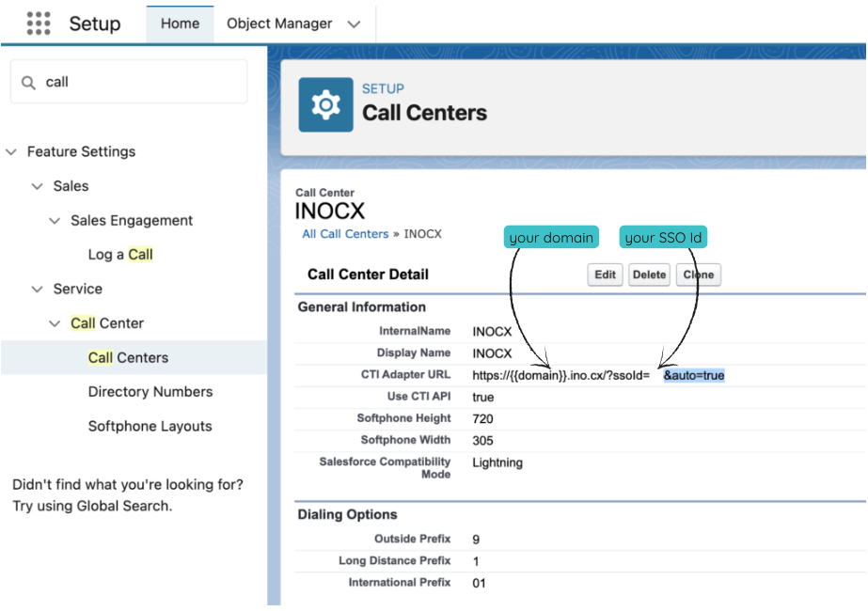868x611 pixels.
Task: Click the search magnifier icon in Quick Find
Action: point(29,83)
